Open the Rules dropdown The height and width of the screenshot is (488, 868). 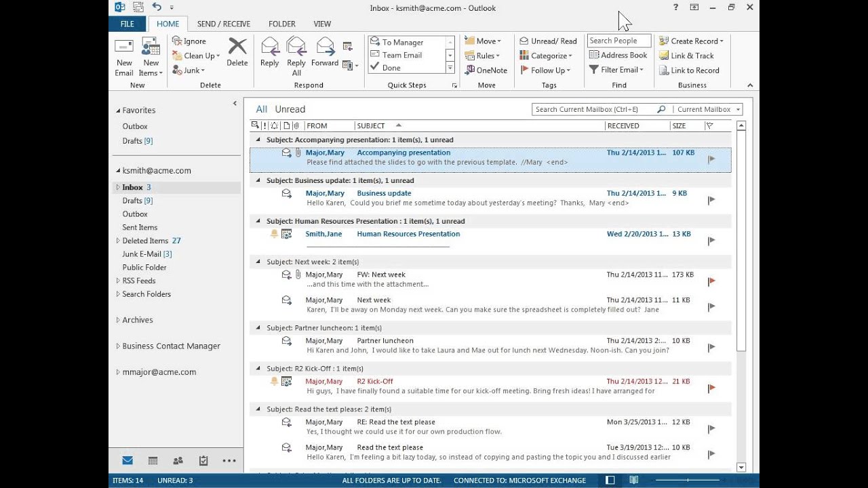click(x=482, y=56)
